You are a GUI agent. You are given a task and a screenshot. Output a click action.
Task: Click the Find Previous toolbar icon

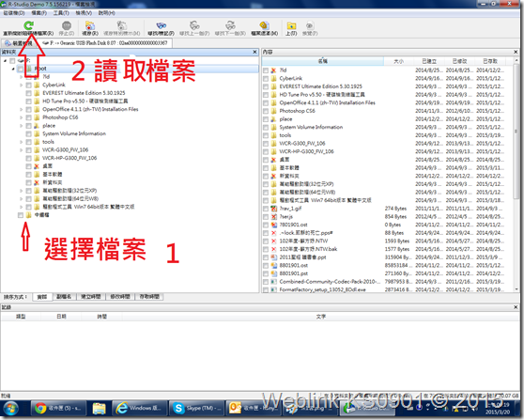coord(194,25)
